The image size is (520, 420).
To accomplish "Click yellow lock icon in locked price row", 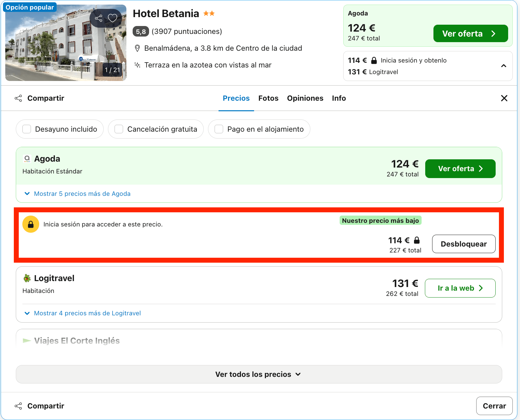I will tap(31, 224).
